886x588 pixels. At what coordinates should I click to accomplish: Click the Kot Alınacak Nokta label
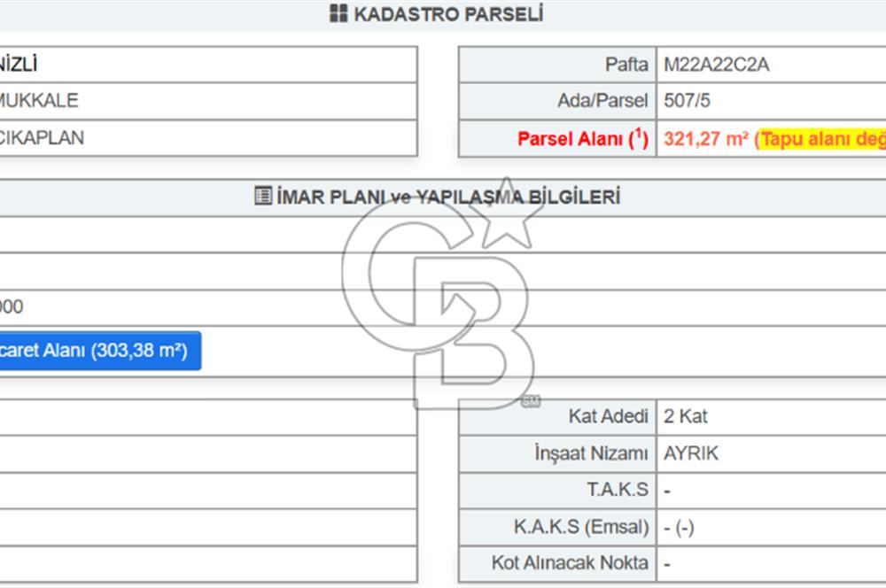[x=570, y=563]
